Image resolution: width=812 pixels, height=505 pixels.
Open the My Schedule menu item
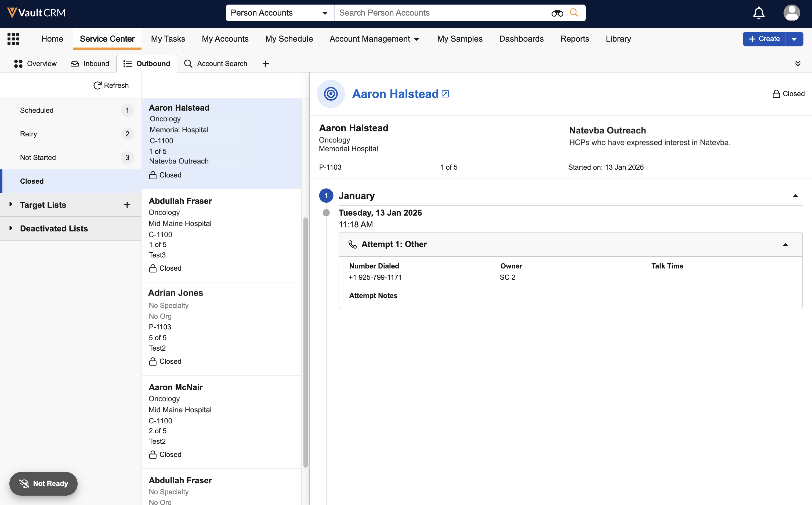point(289,39)
